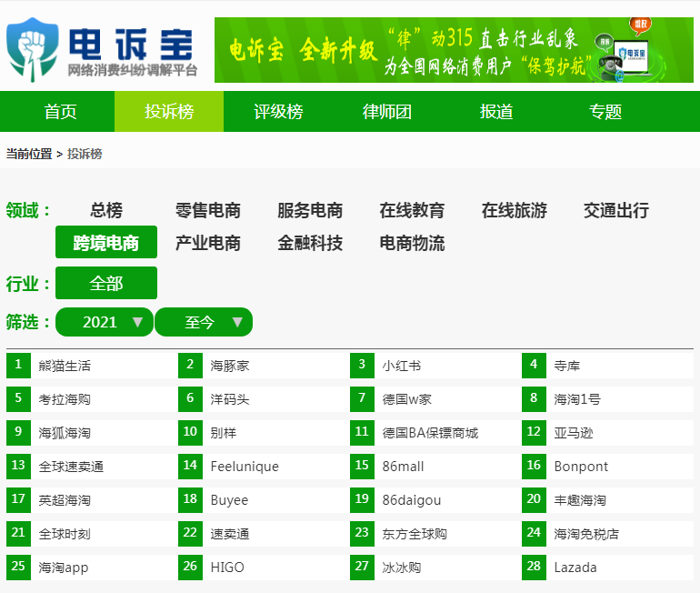Choose the 在线旅游 domain

click(x=515, y=210)
